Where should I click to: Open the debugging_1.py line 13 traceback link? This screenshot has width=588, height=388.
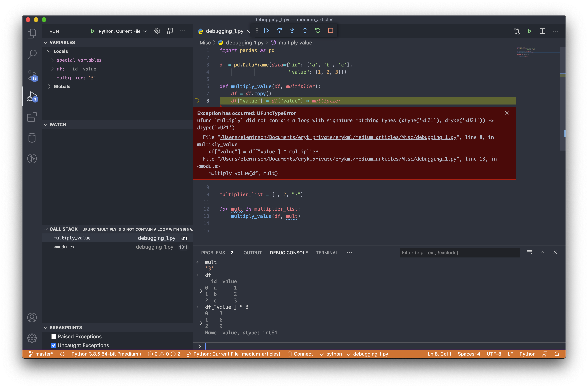tap(338, 159)
